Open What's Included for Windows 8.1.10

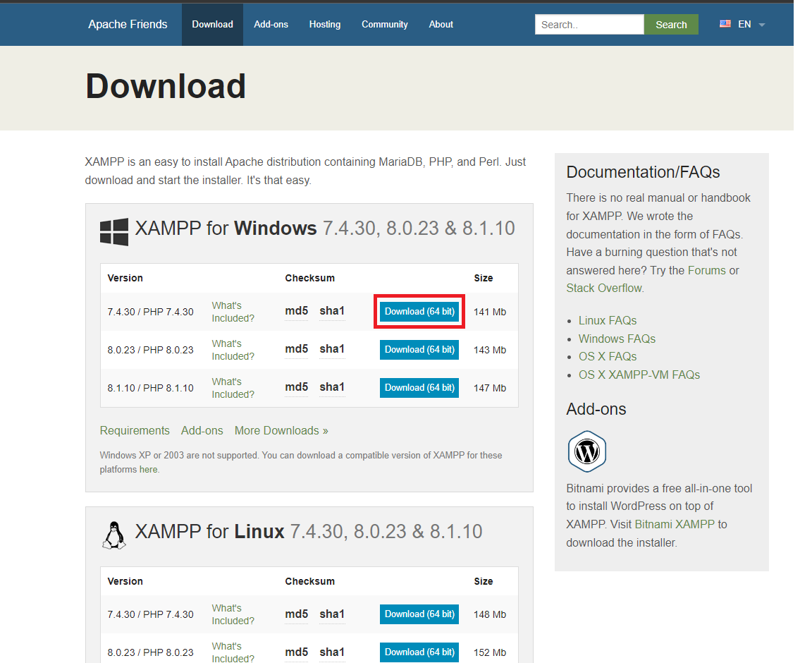233,388
